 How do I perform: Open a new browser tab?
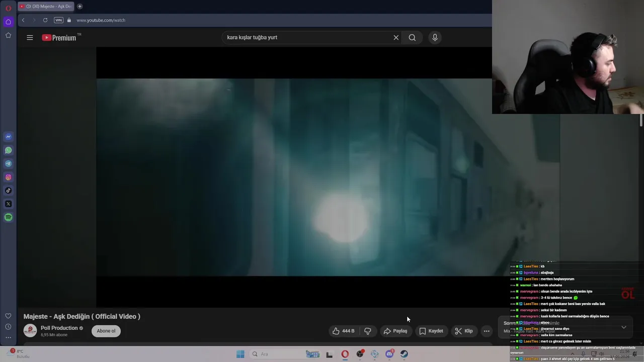[x=79, y=7]
